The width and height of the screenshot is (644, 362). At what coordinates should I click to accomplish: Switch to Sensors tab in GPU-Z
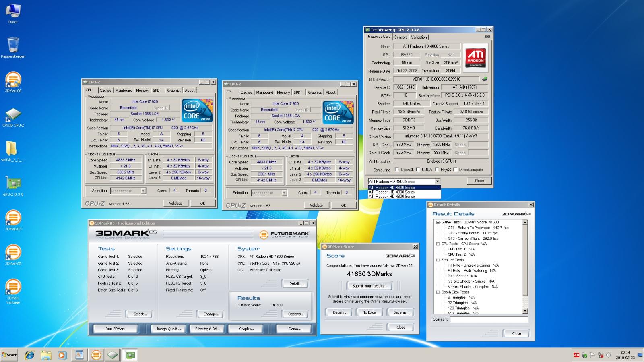click(x=401, y=37)
